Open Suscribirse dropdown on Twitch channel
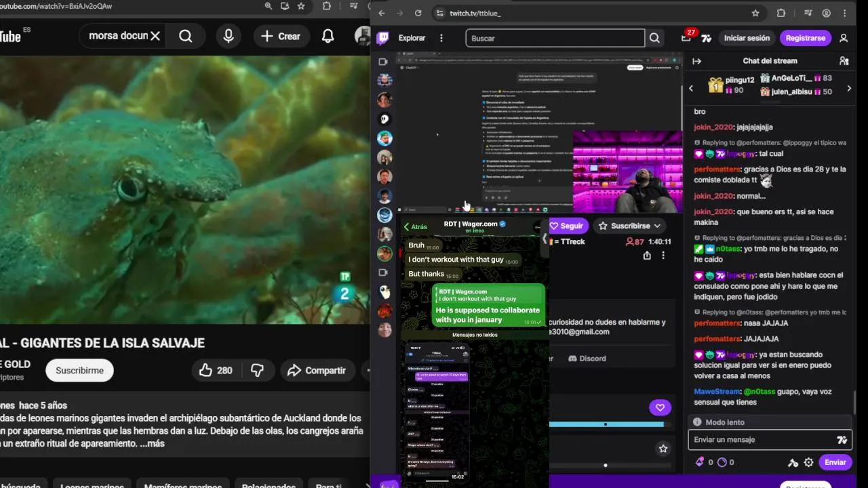 tap(630, 226)
